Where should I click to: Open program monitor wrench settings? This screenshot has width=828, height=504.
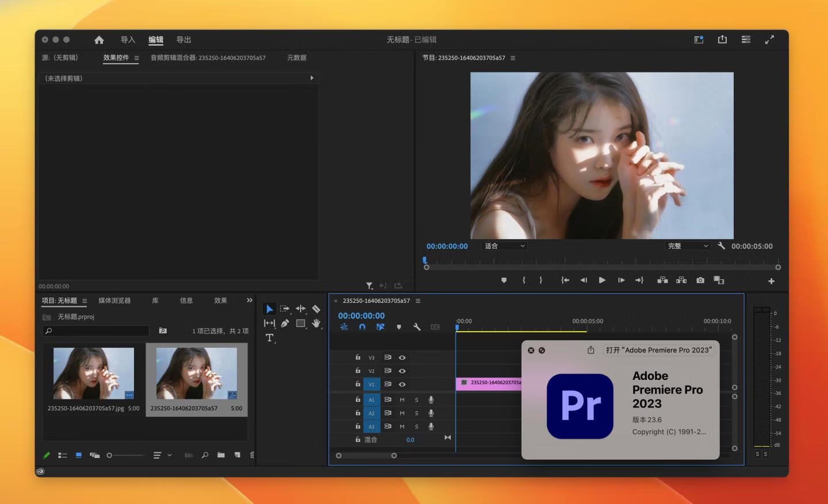[x=721, y=246]
